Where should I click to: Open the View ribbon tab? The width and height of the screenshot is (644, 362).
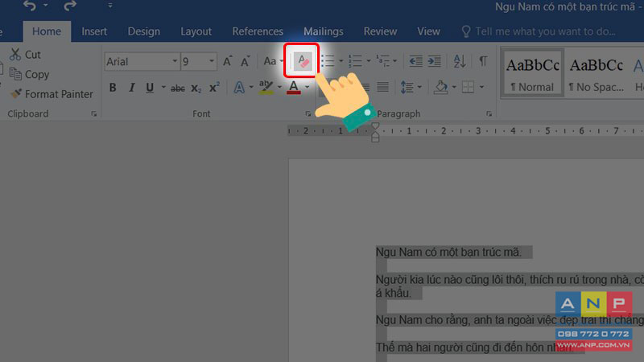point(428,31)
